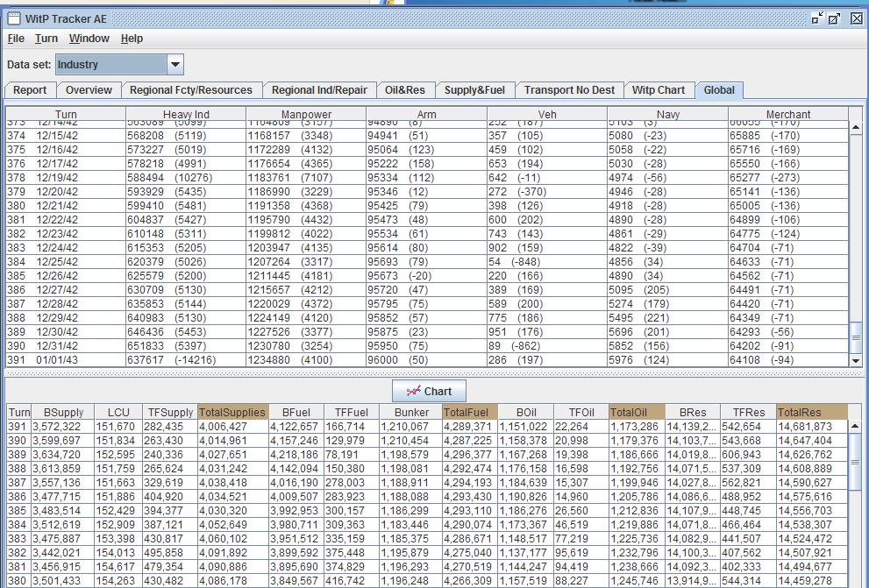Select Manpower cell 1183761 (7107)
Screen dimensions: 869x588
pyautogui.click(x=306, y=178)
